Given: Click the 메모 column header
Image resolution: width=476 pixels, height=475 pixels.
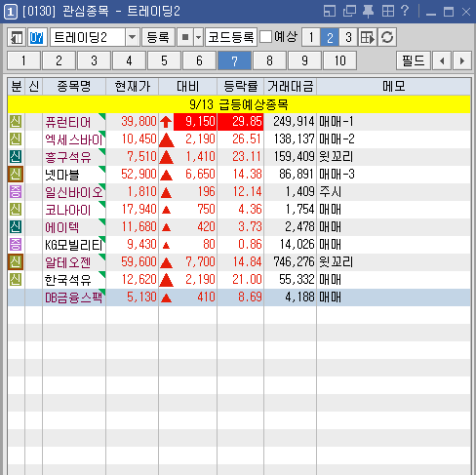Looking at the screenshot, I should 394,86.
